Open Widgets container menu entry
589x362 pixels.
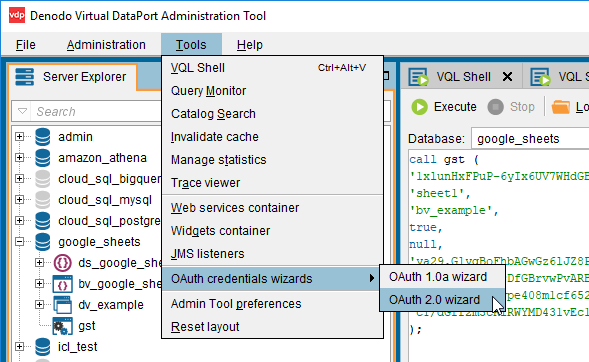272,231
